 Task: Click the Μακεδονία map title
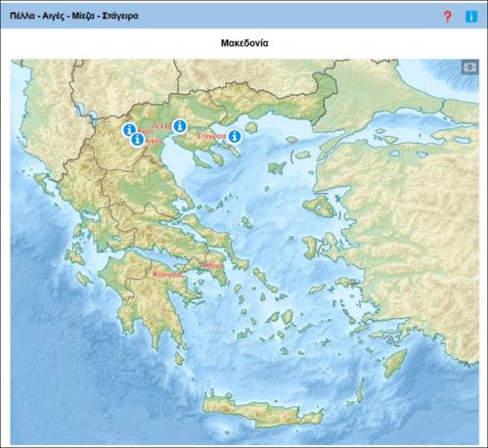[244, 43]
